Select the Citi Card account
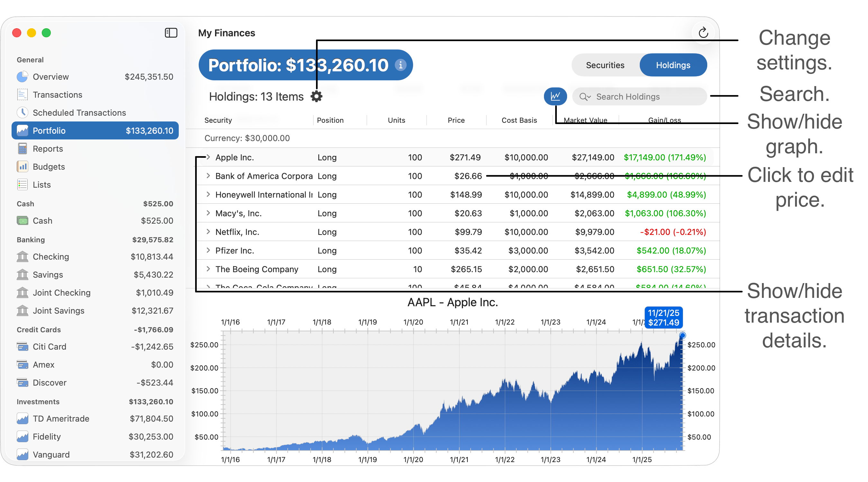Screen dimensions: 868x482 (50, 347)
